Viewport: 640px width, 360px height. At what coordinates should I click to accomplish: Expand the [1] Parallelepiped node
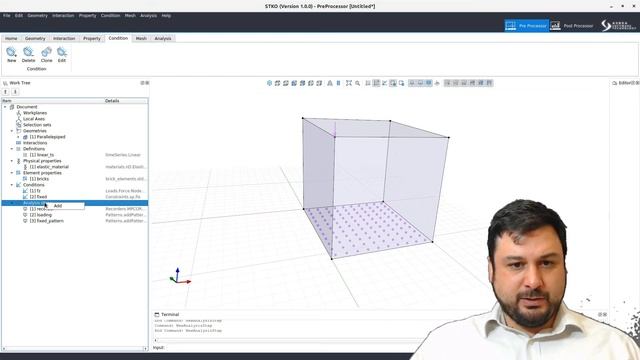pyautogui.click(x=18, y=137)
